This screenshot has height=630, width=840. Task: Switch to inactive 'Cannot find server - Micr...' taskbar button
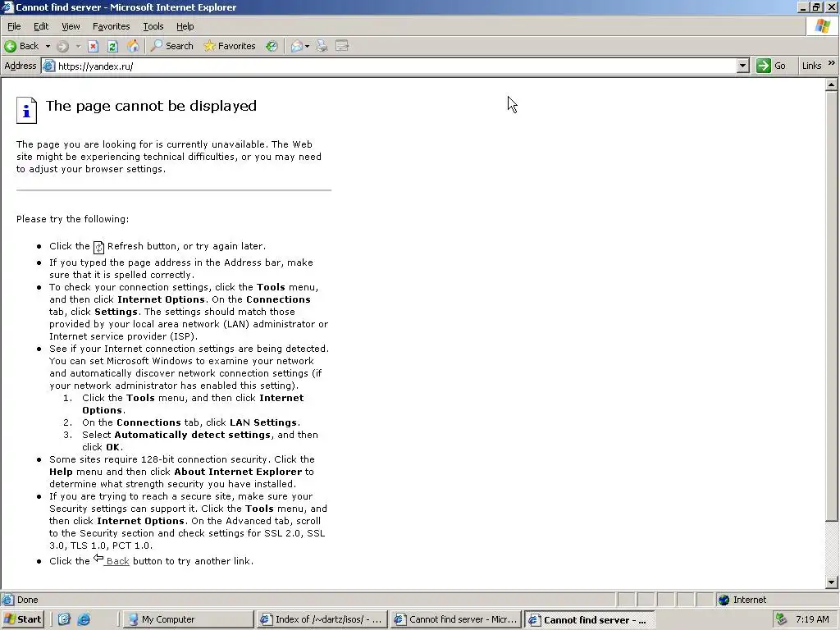point(456,619)
